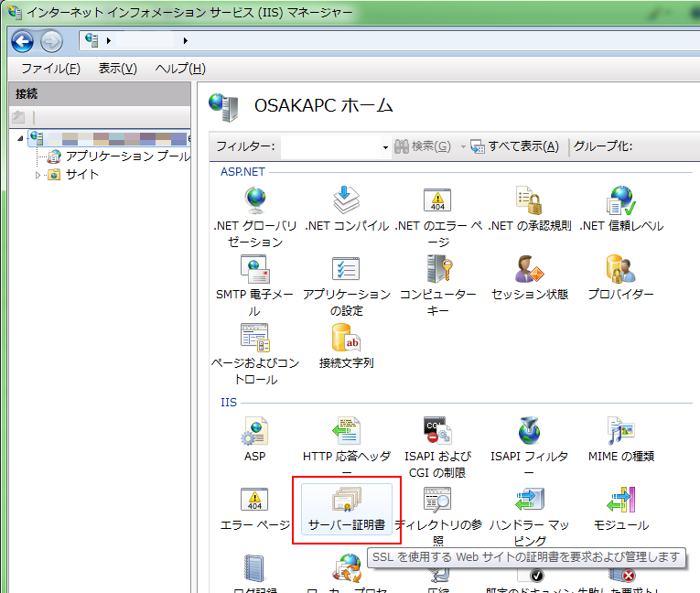Click inside the フィルター text field
700x593 pixels.
329,146
